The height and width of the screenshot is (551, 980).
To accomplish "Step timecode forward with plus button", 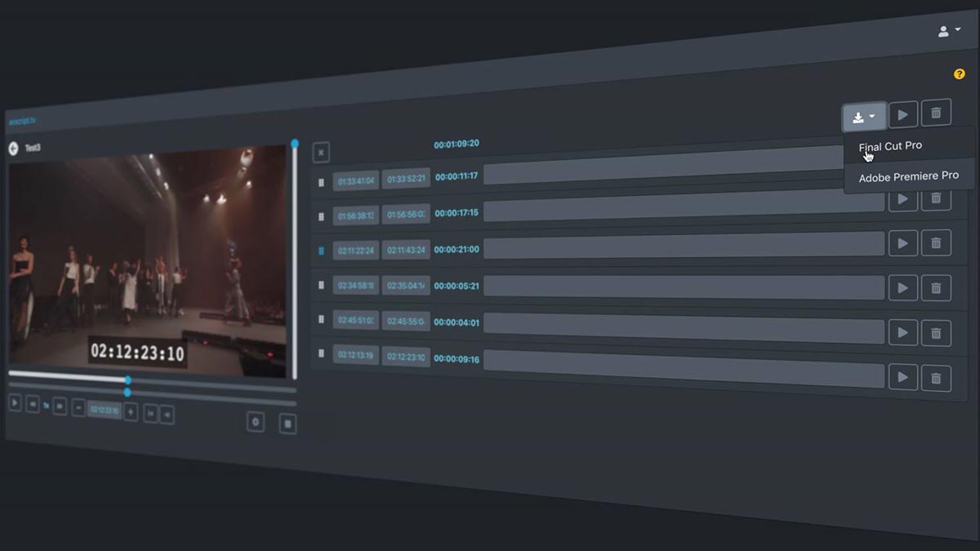I will (x=131, y=411).
